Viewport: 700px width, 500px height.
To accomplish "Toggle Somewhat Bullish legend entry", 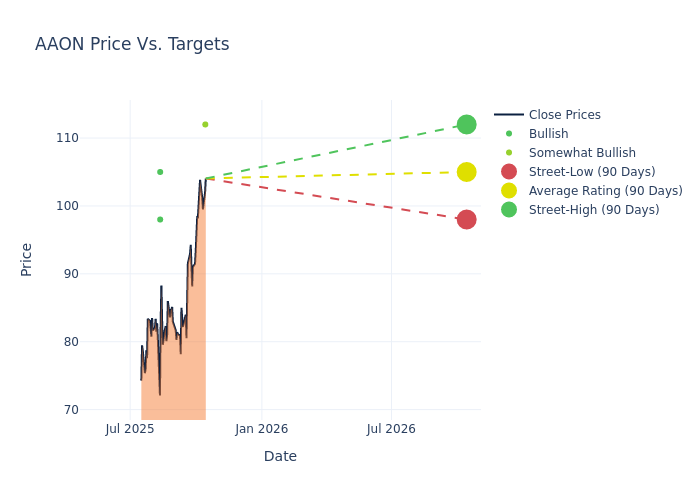I will 582,153.
